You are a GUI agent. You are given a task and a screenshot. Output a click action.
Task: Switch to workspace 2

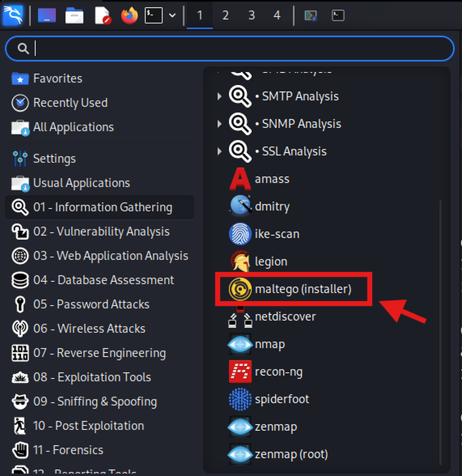226,15
